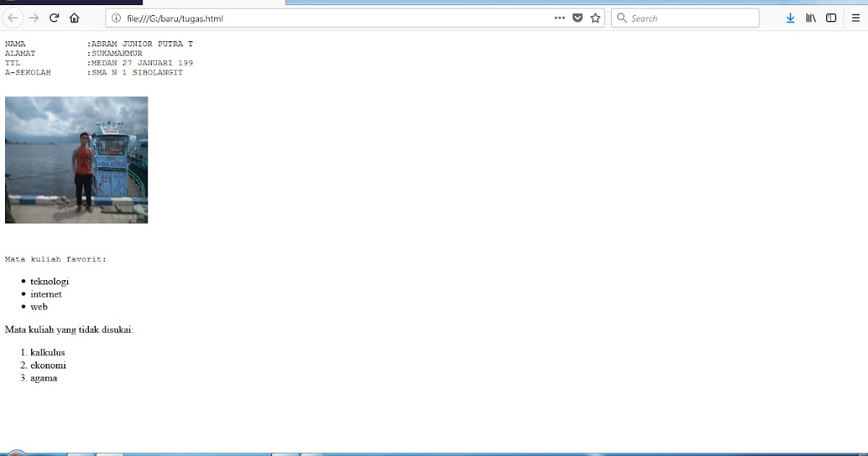
Task: Open the Firefox Library
Action: pyautogui.click(x=810, y=17)
